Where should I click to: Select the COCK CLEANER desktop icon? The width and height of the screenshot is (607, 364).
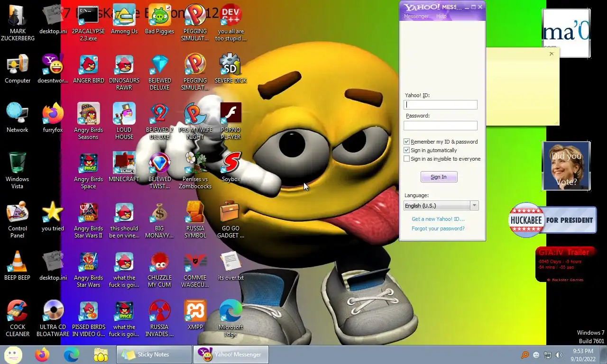pyautogui.click(x=18, y=319)
